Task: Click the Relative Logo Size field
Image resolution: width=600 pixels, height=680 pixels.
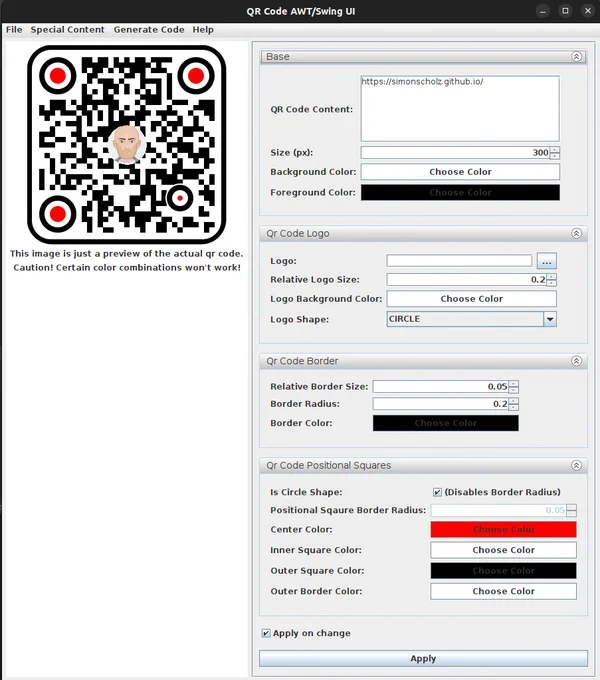Action: click(466, 280)
